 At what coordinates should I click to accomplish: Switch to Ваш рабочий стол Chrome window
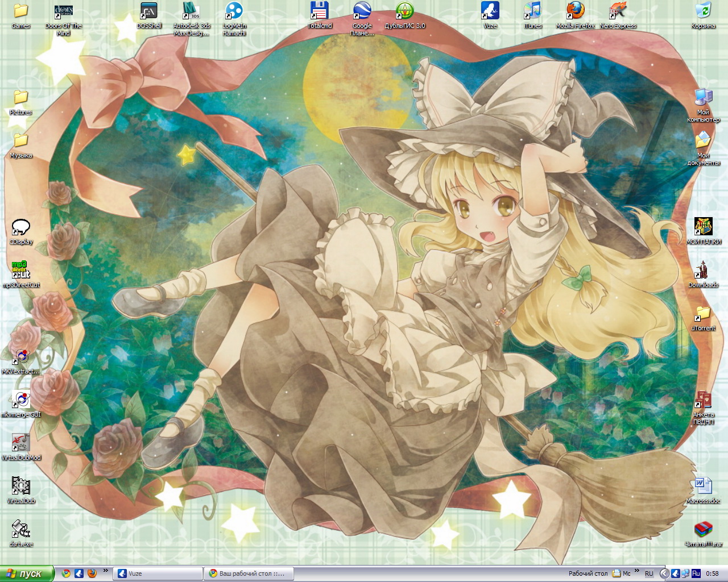(248, 573)
